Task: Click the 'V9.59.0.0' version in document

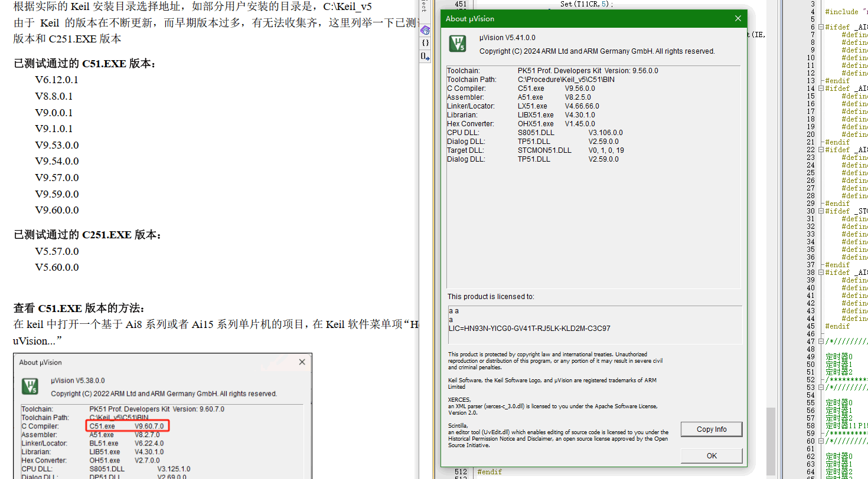Action: coord(57,194)
